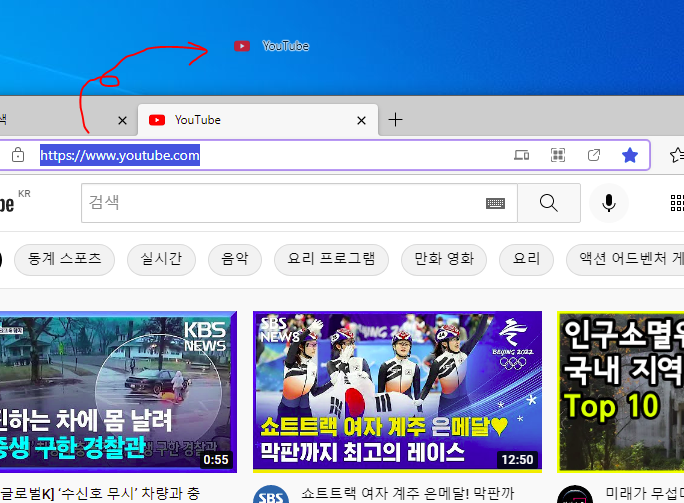
Task: Click the '수신호 무시' 차량 video title
Action: [x=100, y=493]
